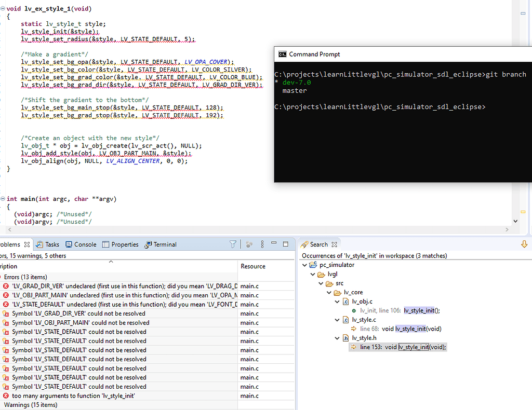Image resolution: width=532 pixels, height=410 pixels.
Task: Collapse the lvgl folder node
Action: coord(313,274)
